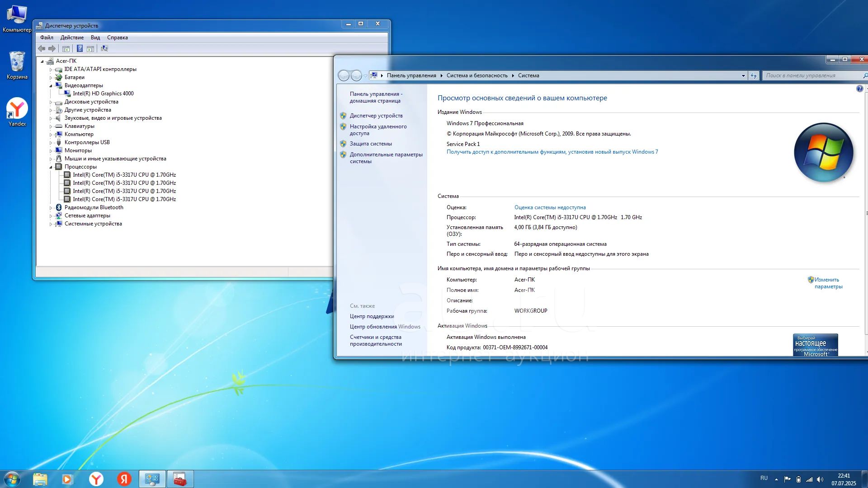Click the back navigation button in System window
This screenshot has height=488, width=868.
pos(344,75)
